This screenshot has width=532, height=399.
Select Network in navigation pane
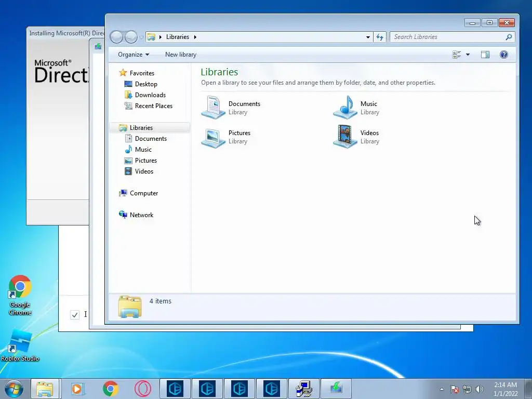click(141, 215)
